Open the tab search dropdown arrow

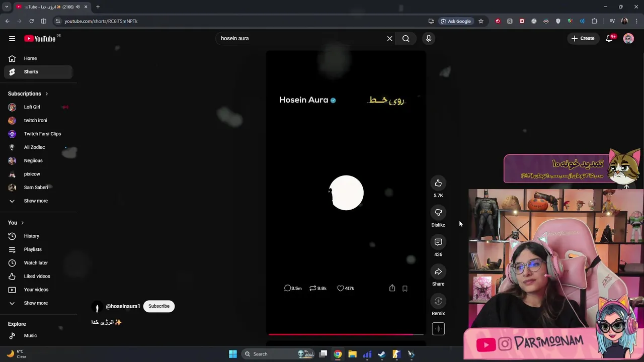(7, 7)
